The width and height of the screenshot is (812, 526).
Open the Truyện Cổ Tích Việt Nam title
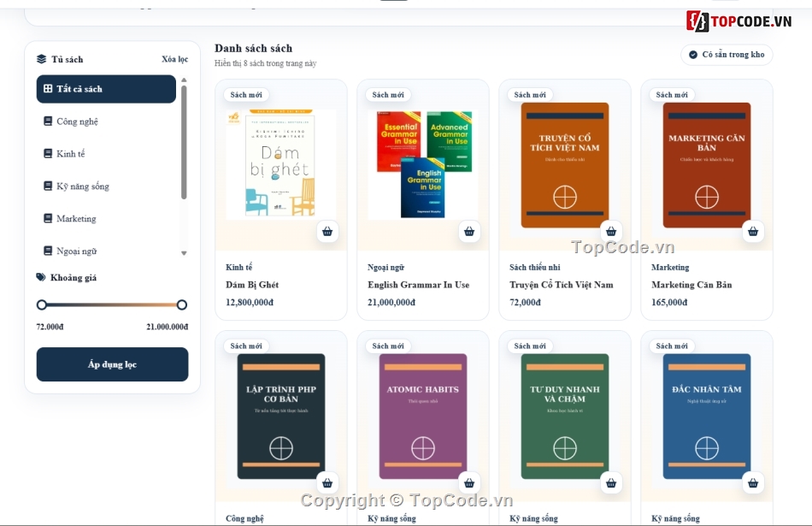tap(562, 285)
